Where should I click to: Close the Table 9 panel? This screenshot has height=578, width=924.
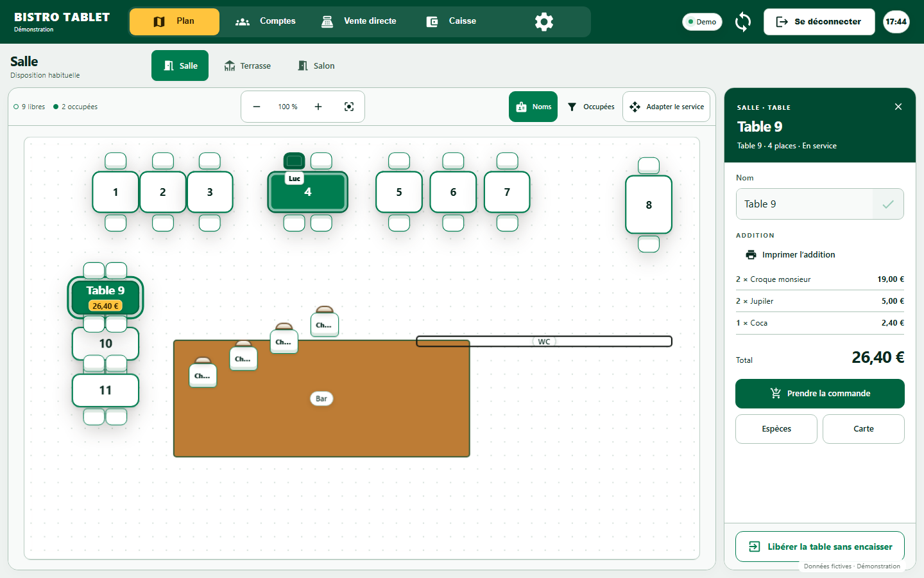pos(898,107)
